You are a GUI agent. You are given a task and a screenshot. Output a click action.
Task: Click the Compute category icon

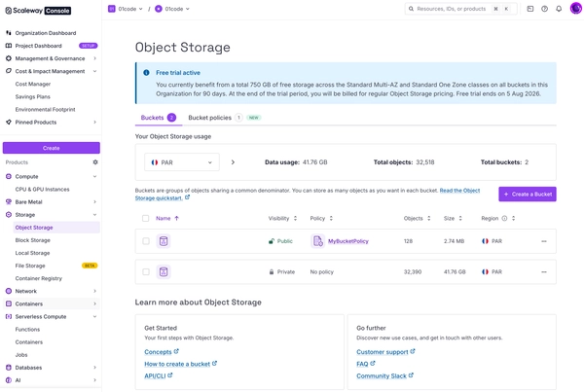pyautogui.click(x=9, y=176)
